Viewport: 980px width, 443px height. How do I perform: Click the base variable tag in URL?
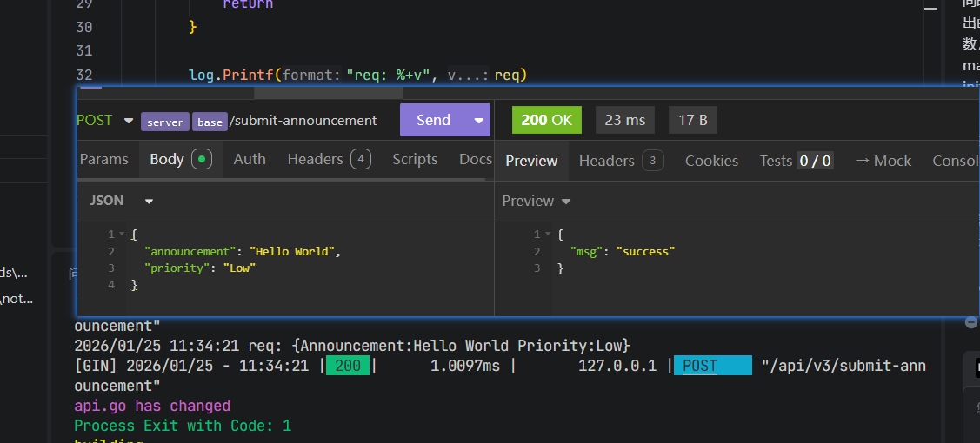[x=210, y=122]
